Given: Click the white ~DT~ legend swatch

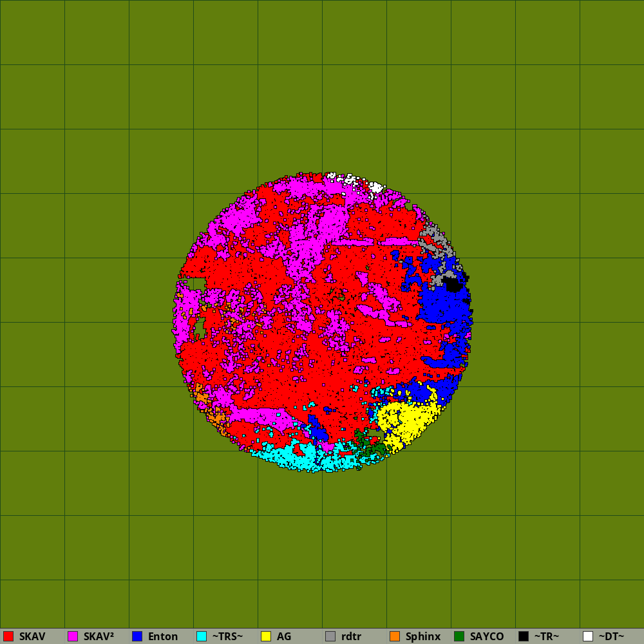Looking at the screenshot, I should 588,636.
